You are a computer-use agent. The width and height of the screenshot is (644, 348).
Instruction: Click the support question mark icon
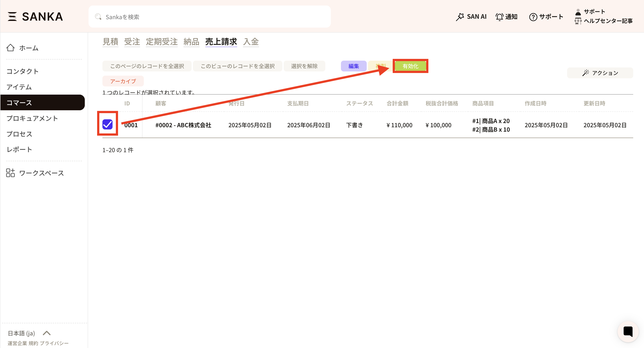tap(533, 17)
